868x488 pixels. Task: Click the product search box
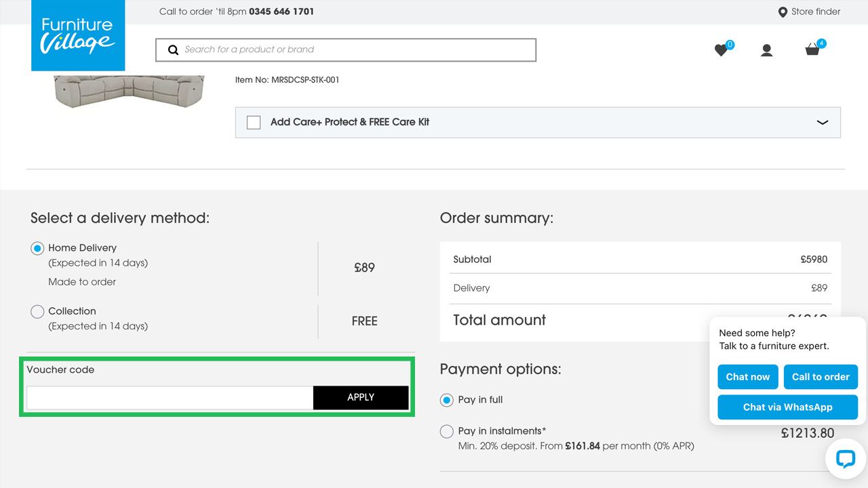(353, 49)
